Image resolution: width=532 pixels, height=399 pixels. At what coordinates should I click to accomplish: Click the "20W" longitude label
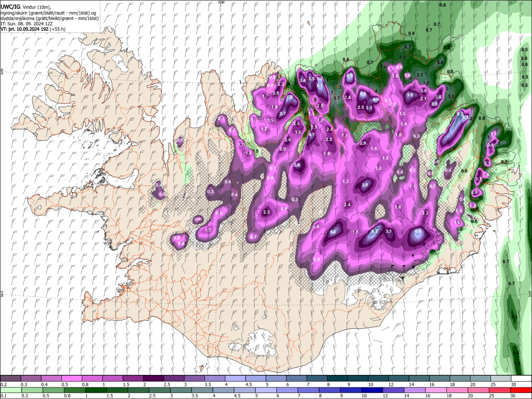coord(221,2)
